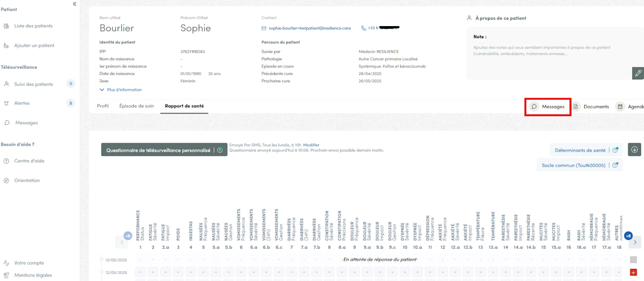This screenshot has width=644, height=281.
Task: Click the plus icon to add a questionnaire
Action: (x=634, y=150)
